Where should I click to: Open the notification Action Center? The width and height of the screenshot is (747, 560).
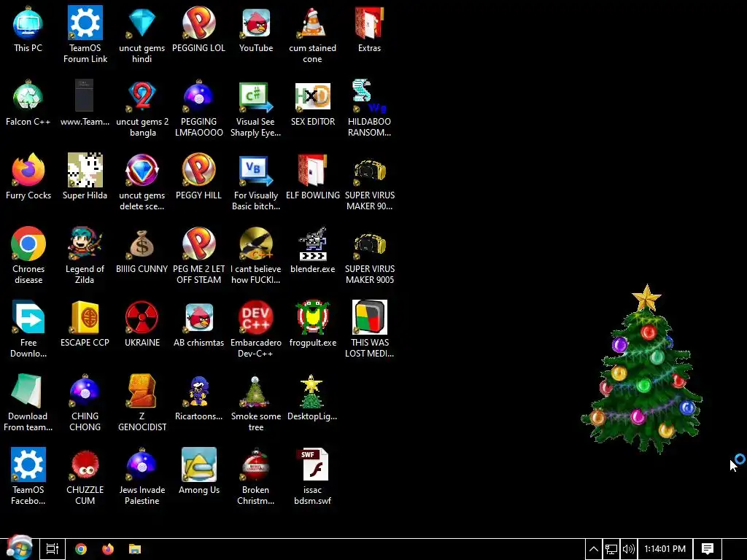tap(708, 549)
